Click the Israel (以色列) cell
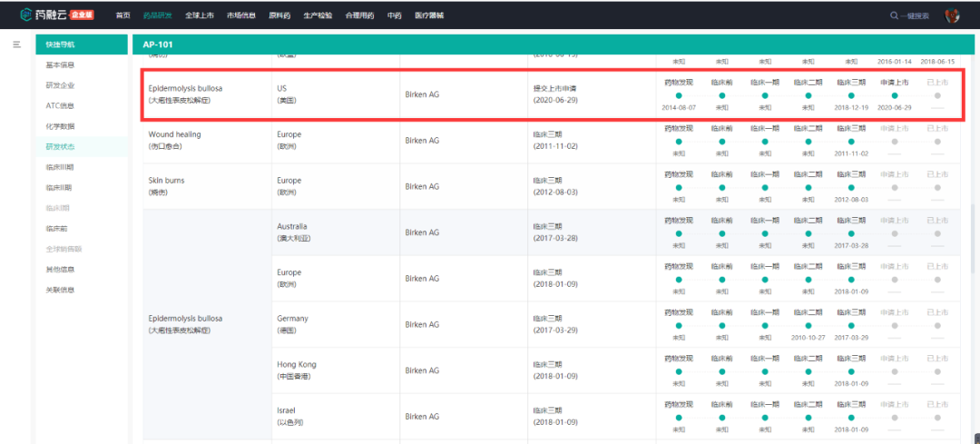 click(x=336, y=416)
